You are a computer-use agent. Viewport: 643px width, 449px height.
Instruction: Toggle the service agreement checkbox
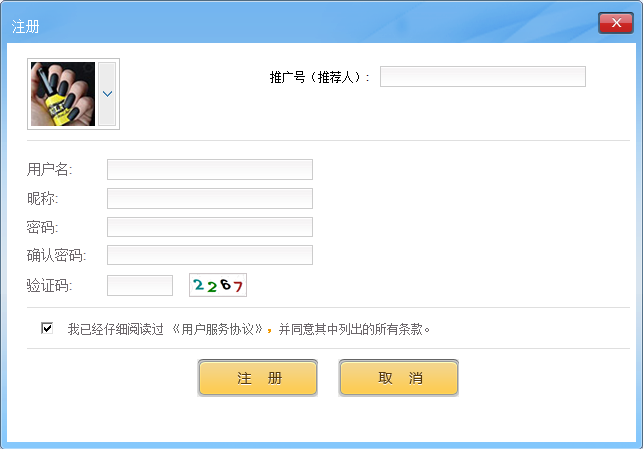pyautogui.click(x=47, y=328)
